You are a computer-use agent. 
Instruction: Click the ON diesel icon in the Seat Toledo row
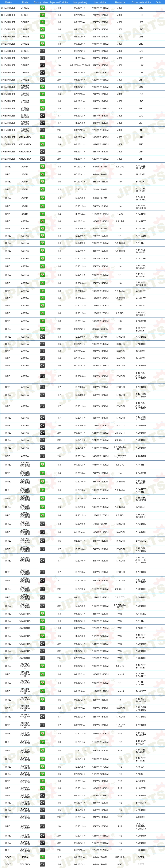pos(42,864)
